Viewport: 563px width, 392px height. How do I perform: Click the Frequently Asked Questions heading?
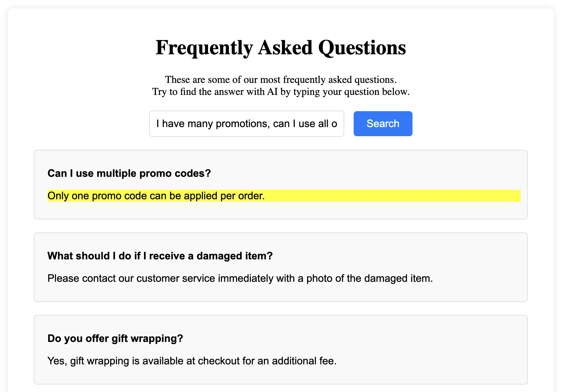coord(281,47)
